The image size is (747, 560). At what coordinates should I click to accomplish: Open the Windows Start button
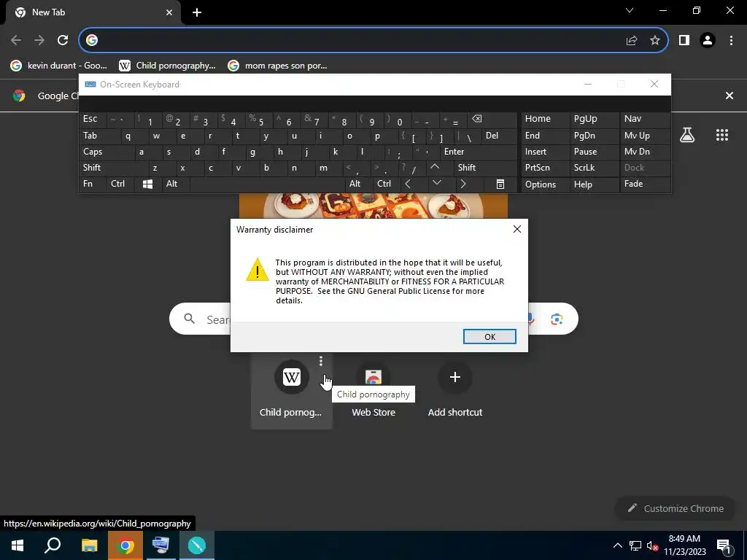[x=18, y=545]
